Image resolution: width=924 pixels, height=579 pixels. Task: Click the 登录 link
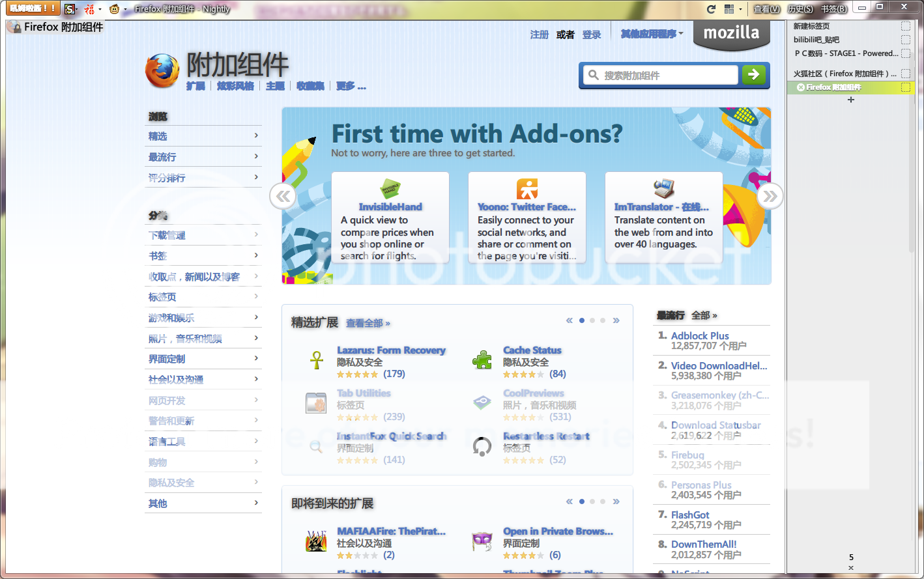[x=592, y=35]
